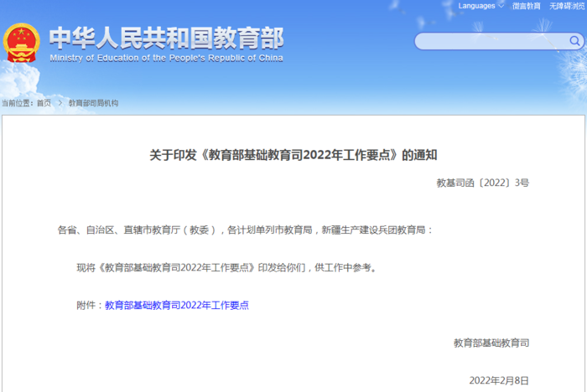The height and width of the screenshot is (392, 587).
Task: Open the 微言教育 link
Action: click(x=526, y=6)
